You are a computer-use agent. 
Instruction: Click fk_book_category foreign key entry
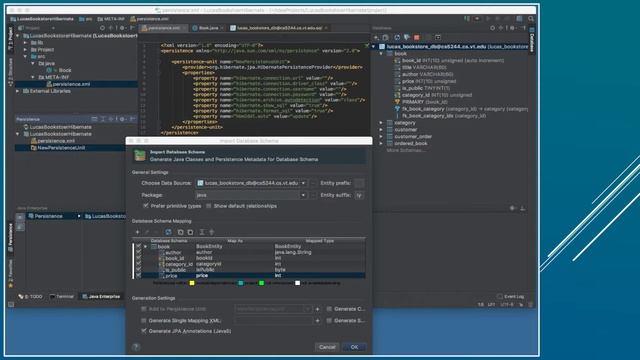(461, 109)
